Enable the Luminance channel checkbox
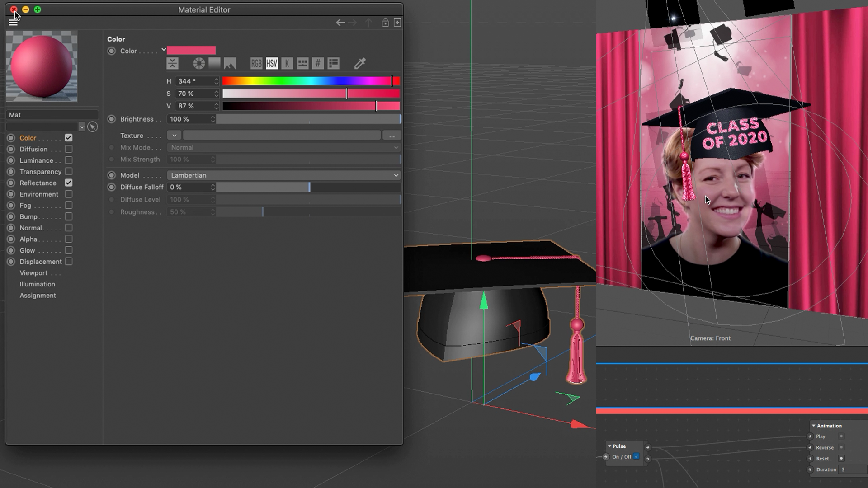Image resolution: width=868 pixels, height=488 pixels. 68,160
